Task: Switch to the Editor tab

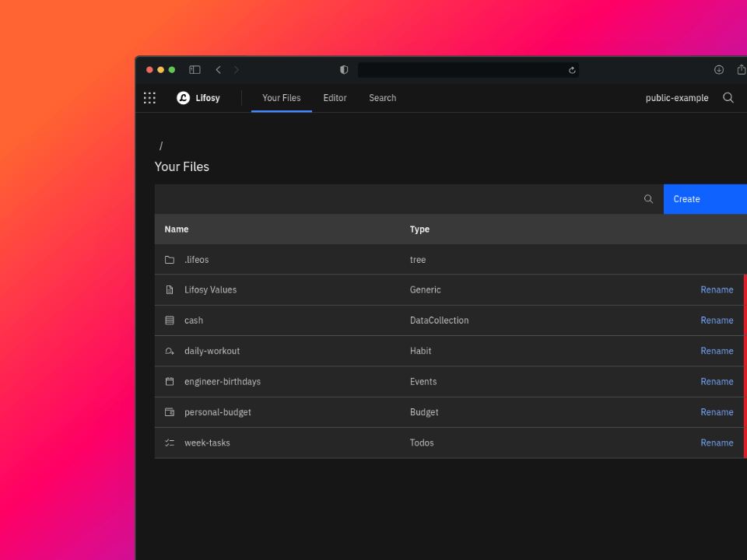Action: (335, 98)
